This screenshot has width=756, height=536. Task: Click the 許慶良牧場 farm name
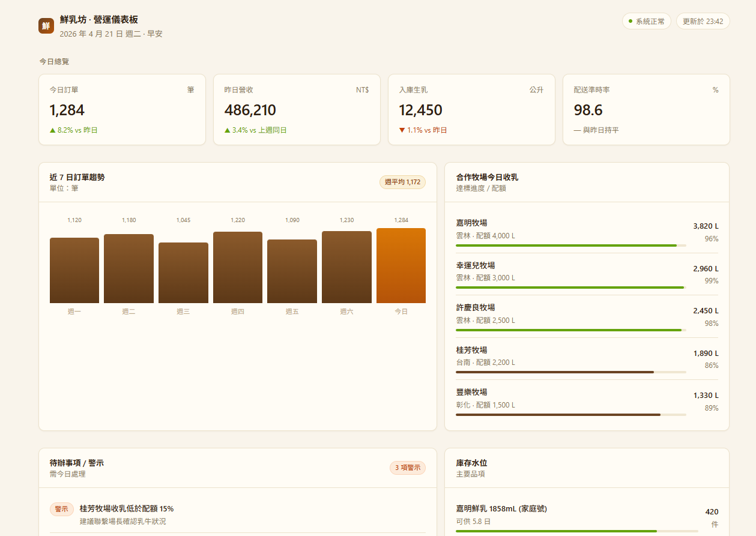point(476,307)
